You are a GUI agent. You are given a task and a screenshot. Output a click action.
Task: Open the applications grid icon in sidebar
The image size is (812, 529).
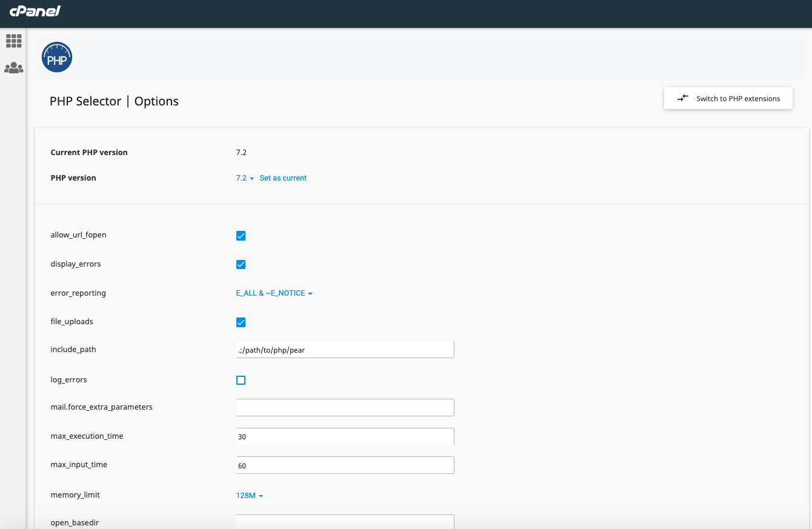coord(13,41)
